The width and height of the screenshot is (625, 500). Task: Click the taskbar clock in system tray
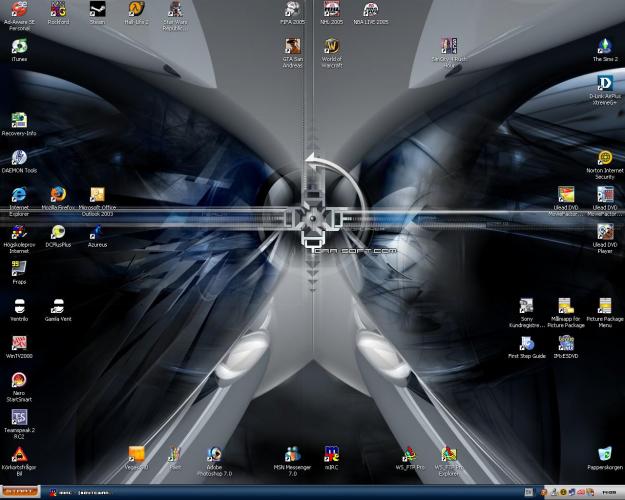[x=608, y=493]
